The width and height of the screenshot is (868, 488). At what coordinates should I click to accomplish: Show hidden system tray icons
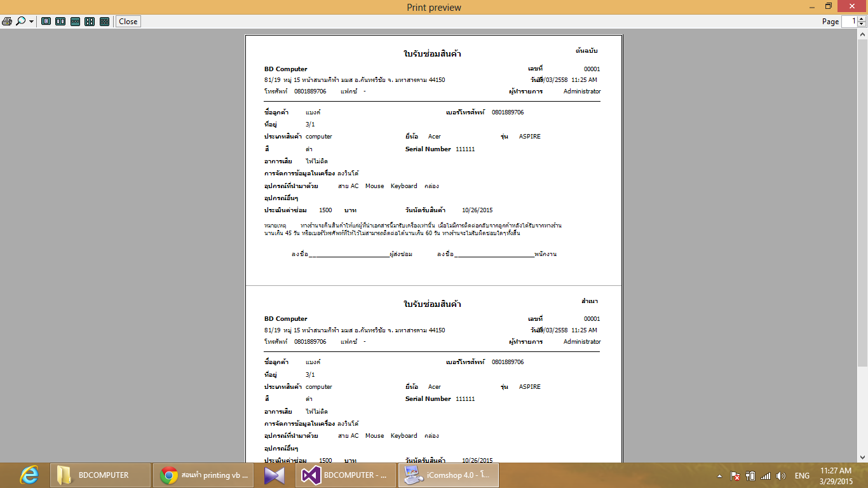point(720,476)
